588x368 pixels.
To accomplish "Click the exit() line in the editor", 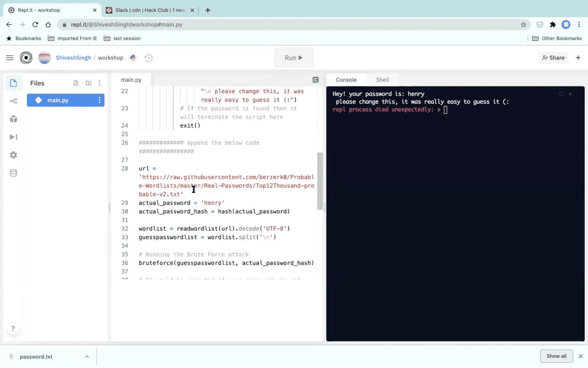I will point(190,126).
